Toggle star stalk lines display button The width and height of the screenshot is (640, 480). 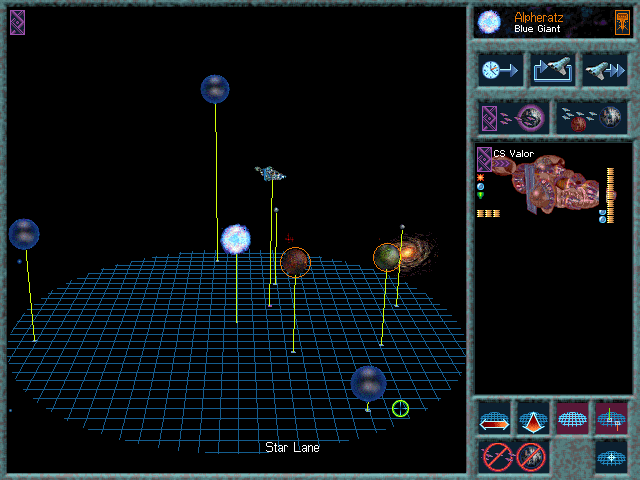point(611,418)
